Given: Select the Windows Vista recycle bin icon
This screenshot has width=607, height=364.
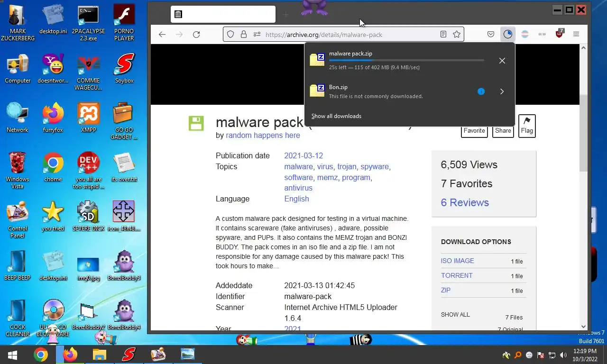Looking at the screenshot, I should (x=18, y=171).
